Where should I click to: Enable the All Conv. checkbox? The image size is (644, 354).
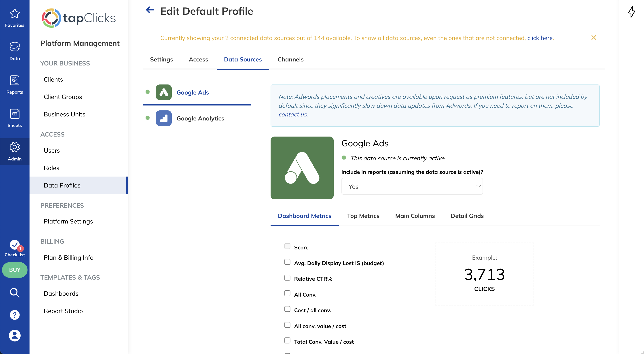pyautogui.click(x=287, y=293)
